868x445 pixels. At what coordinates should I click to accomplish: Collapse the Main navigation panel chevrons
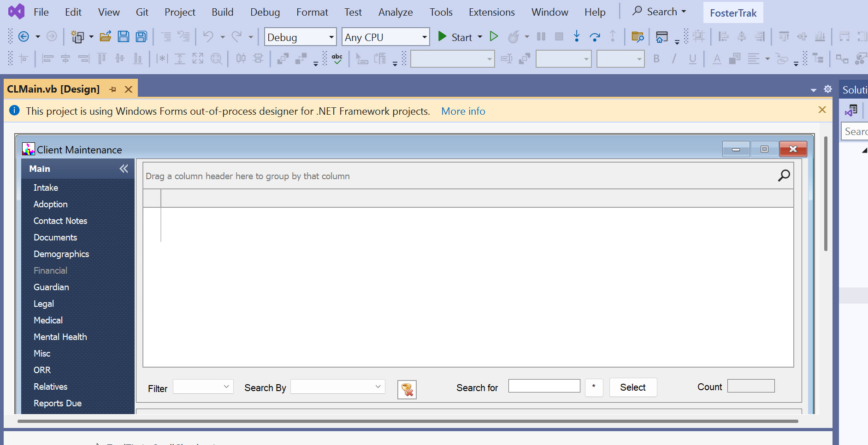(124, 169)
